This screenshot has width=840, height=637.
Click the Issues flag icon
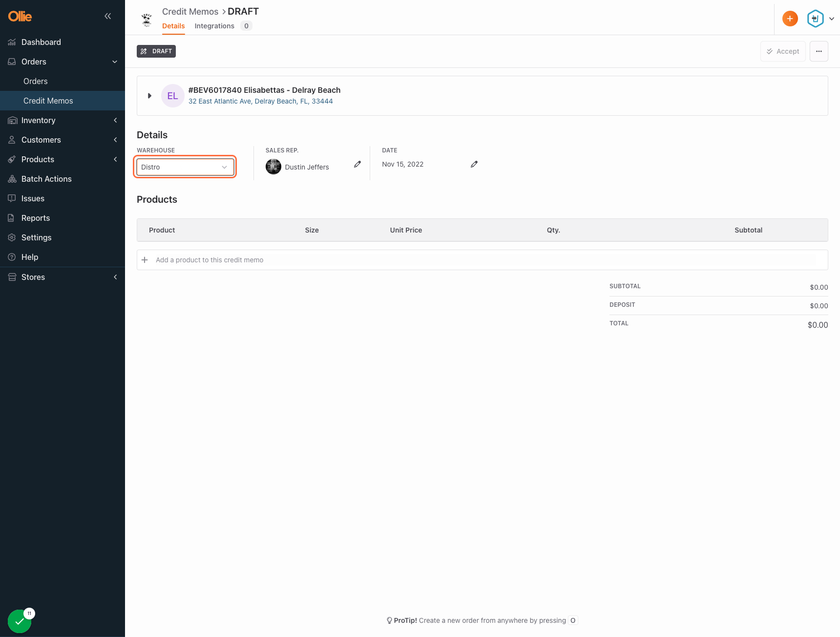pos(12,198)
